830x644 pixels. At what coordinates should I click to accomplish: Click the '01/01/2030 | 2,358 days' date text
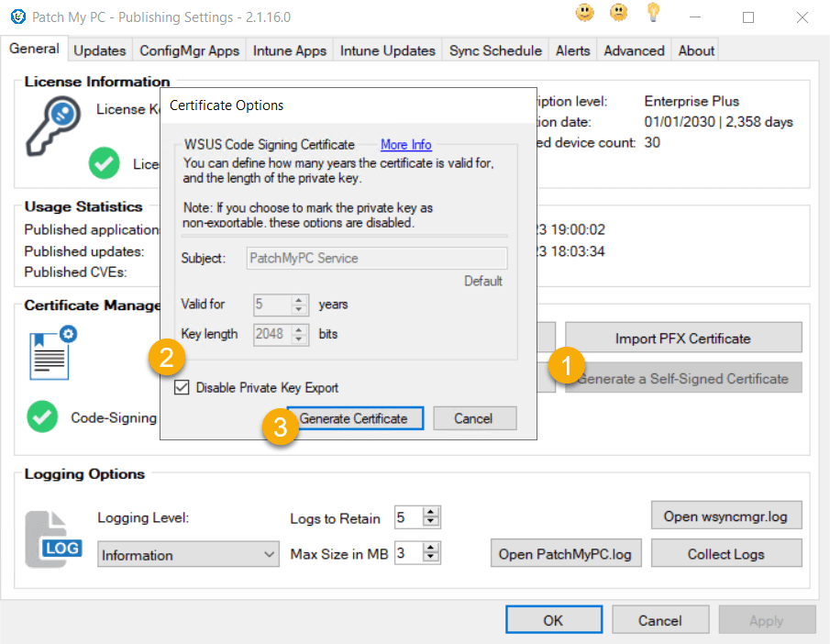click(718, 122)
